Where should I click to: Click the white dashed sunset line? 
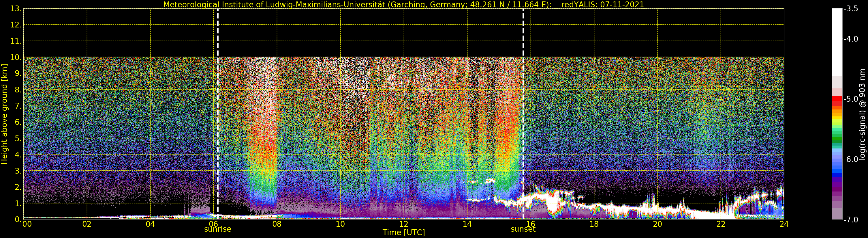(523, 114)
